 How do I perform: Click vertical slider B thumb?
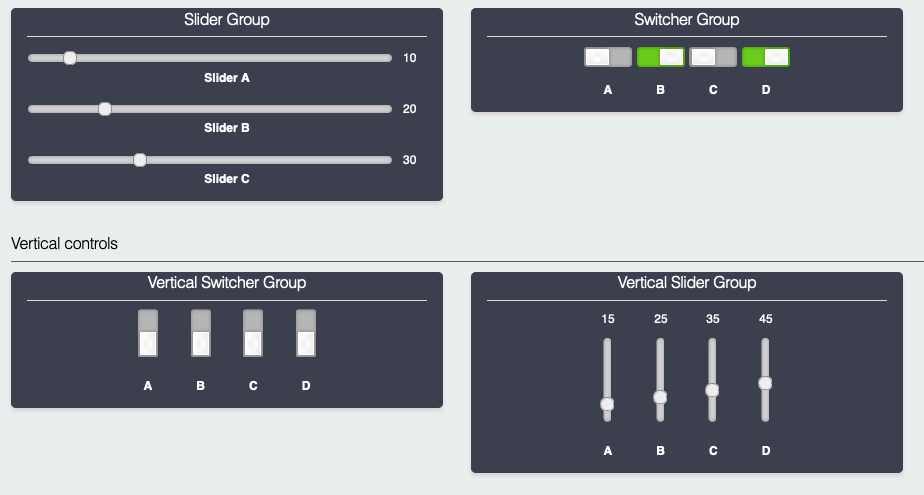[x=660, y=397]
